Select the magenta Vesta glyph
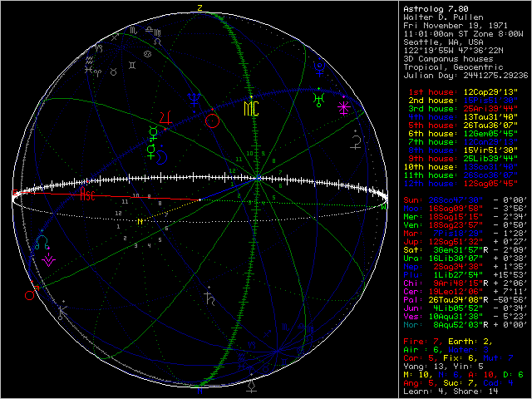The height and width of the screenshot is (399, 532). point(49,259)
